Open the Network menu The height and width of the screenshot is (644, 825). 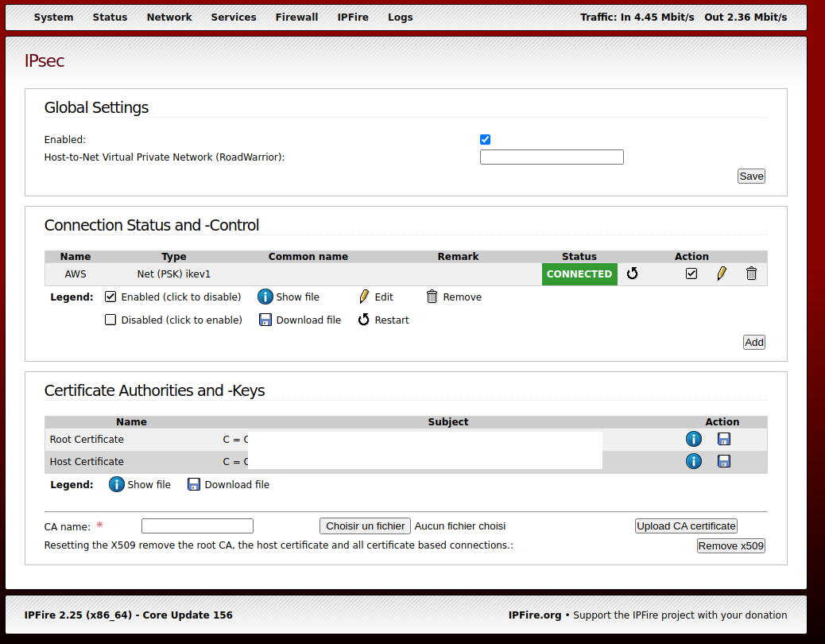pos(169,17)
